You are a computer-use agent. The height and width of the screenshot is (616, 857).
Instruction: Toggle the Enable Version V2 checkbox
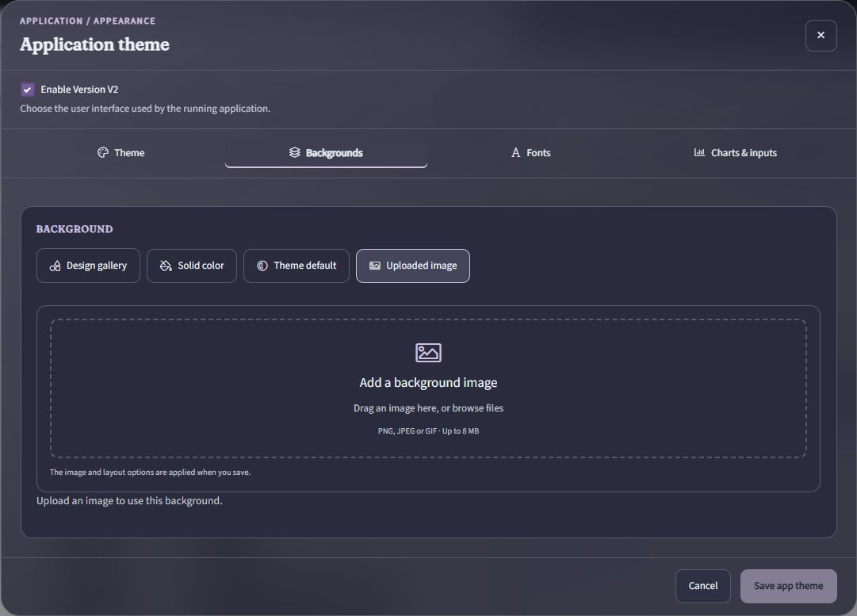click(x=27, y=89)
